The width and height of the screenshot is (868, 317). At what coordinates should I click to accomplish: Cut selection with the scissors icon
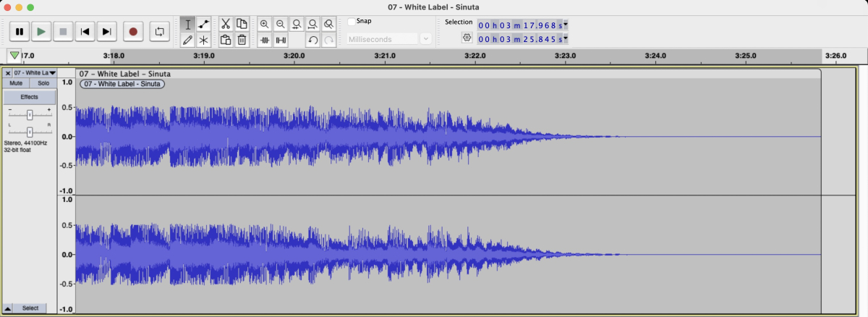(x=226, y=24)
